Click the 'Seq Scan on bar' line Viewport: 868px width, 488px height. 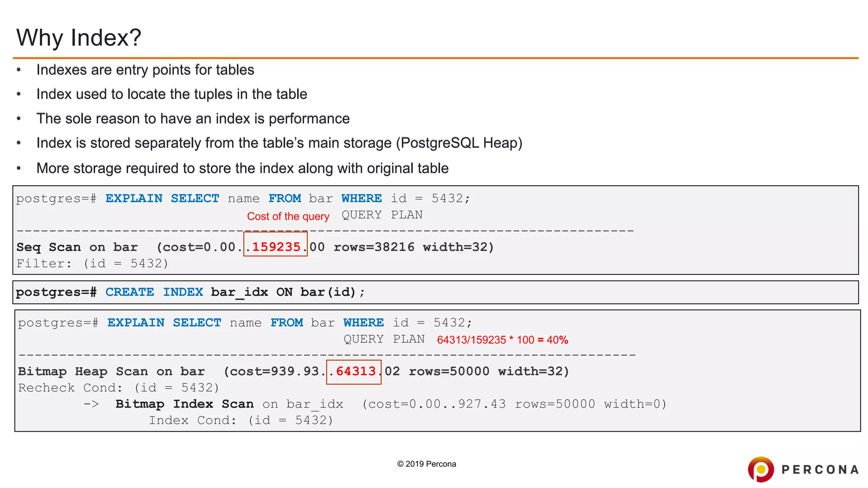pos(77,247)
